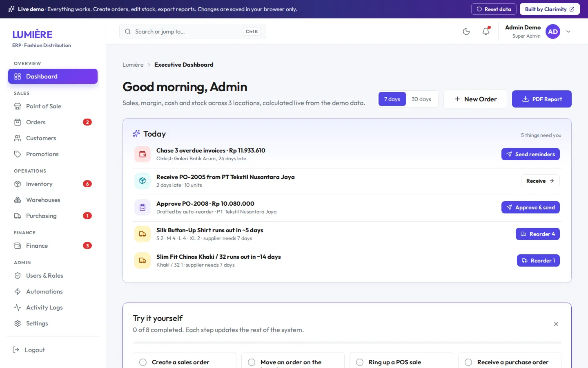
Task: Open the Inventory section
Action: click(53, 184)
